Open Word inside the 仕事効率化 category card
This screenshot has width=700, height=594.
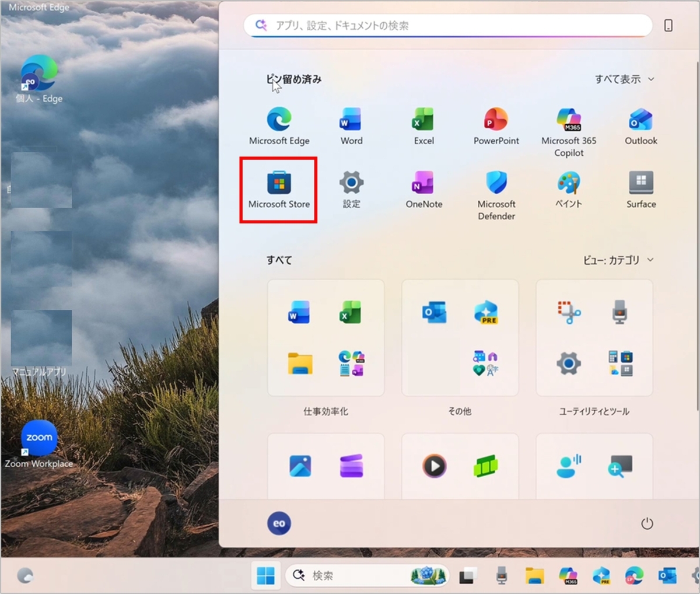299,312
